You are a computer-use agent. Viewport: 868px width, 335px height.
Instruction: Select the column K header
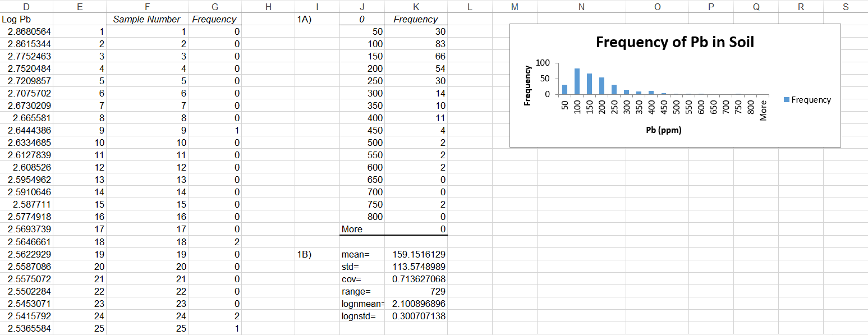(416, 7)
